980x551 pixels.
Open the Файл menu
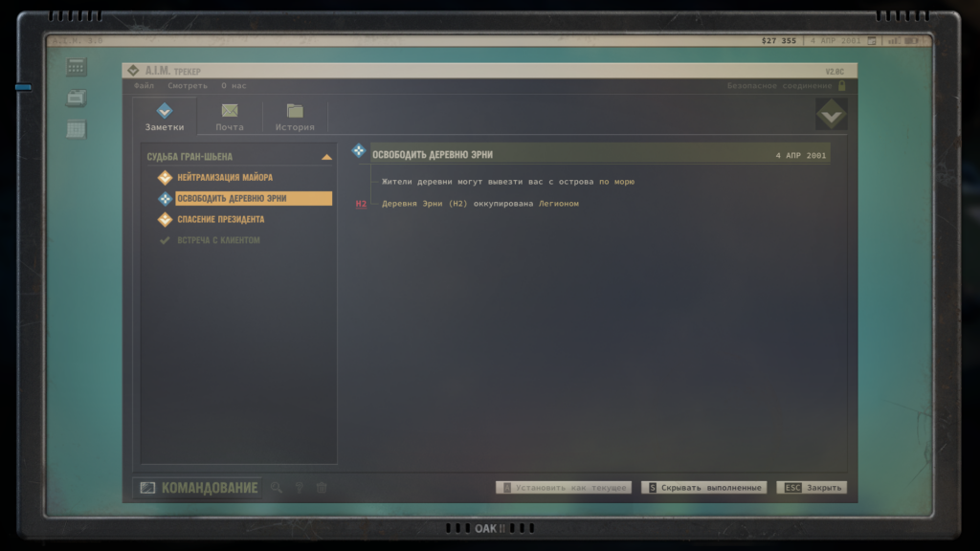point(145,85)
